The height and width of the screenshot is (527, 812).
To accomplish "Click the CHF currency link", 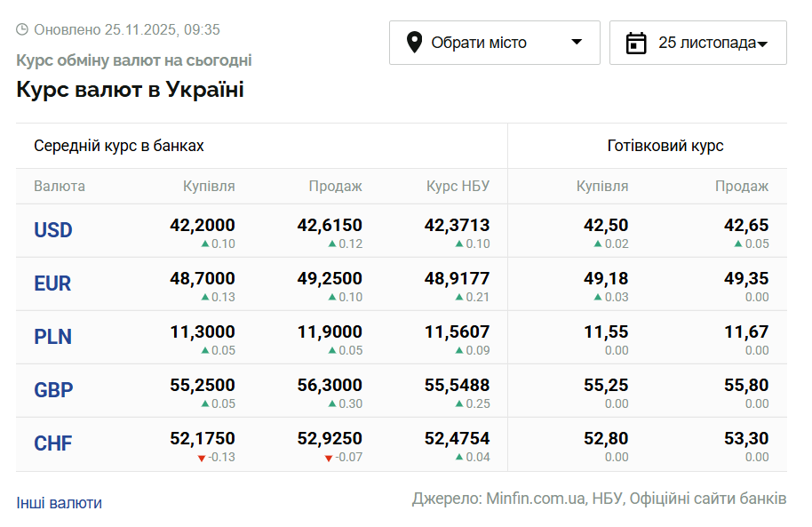I will [x=53, y=443].
